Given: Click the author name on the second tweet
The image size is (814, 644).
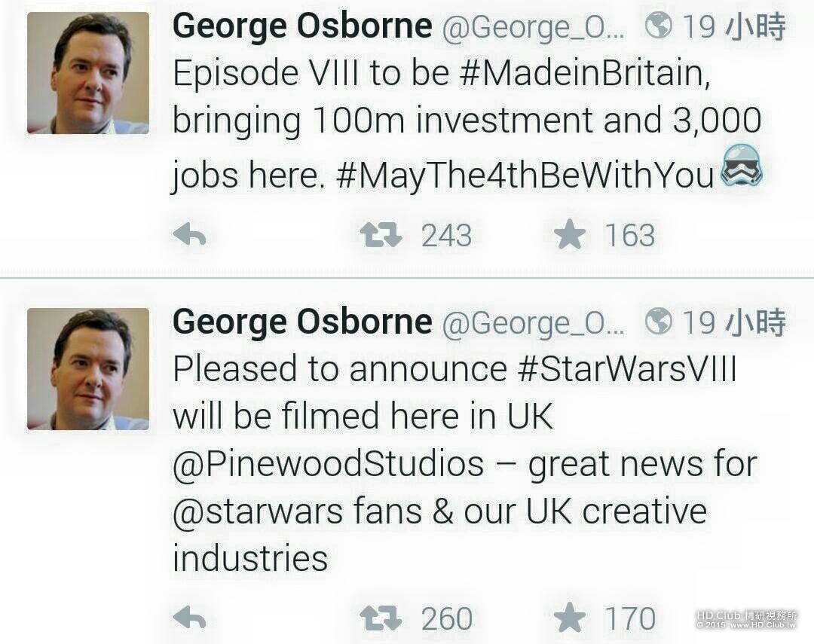Looking at the screenshot, I should [302, 322].
